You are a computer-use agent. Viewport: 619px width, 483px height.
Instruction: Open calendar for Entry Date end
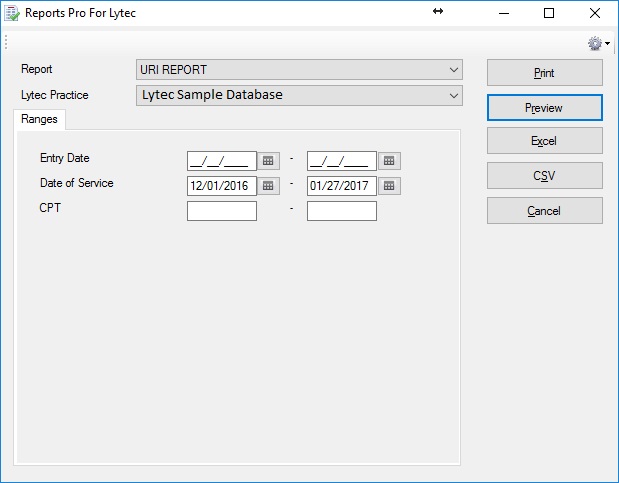[389, 161]
